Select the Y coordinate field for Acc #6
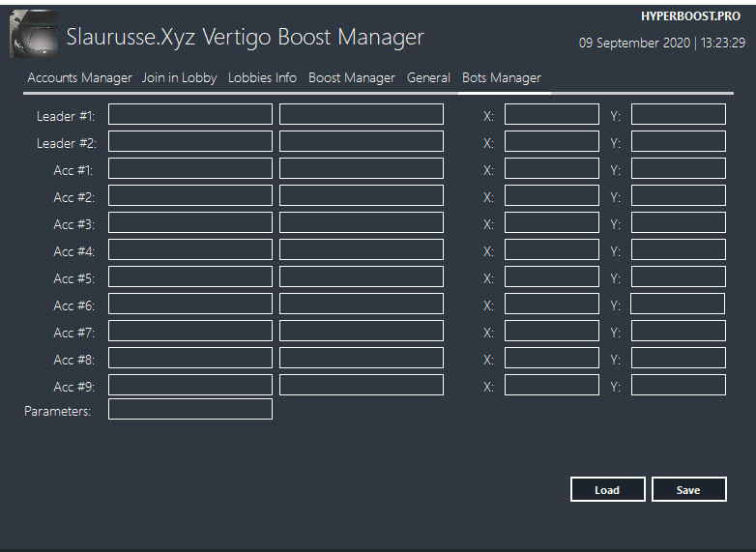Screen dimensions: 756x552 point(677,305)
